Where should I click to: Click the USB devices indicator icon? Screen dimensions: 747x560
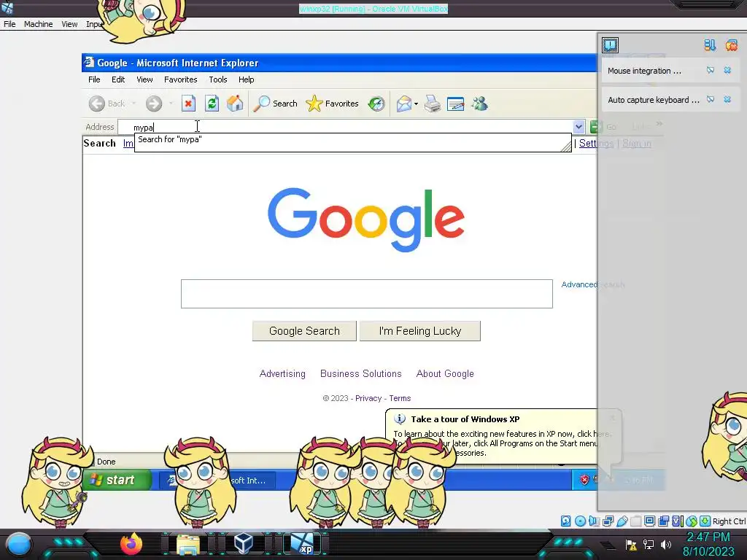coord(622,521)
